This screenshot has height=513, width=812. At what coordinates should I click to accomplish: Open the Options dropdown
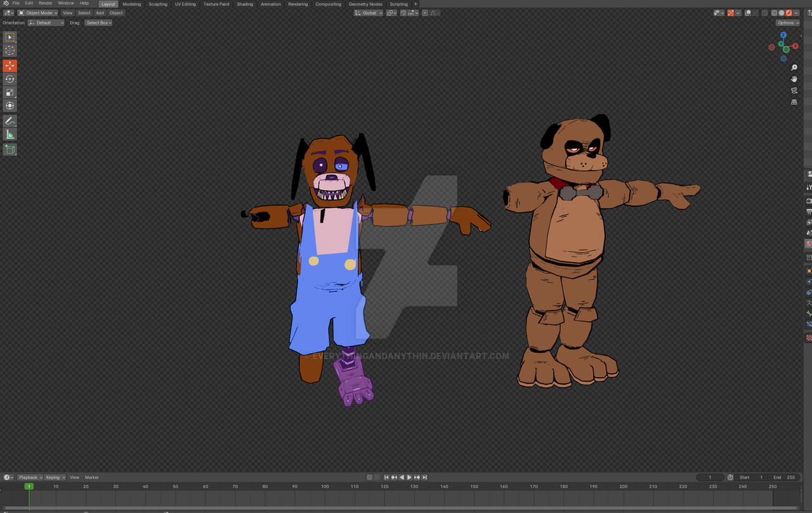(x=787, y=23)
